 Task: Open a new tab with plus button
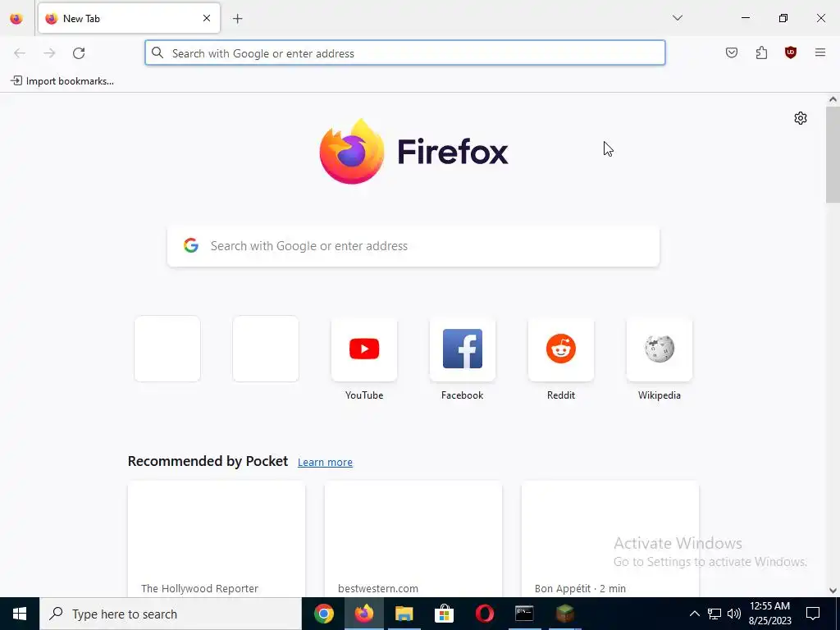[x=237, y=19]
